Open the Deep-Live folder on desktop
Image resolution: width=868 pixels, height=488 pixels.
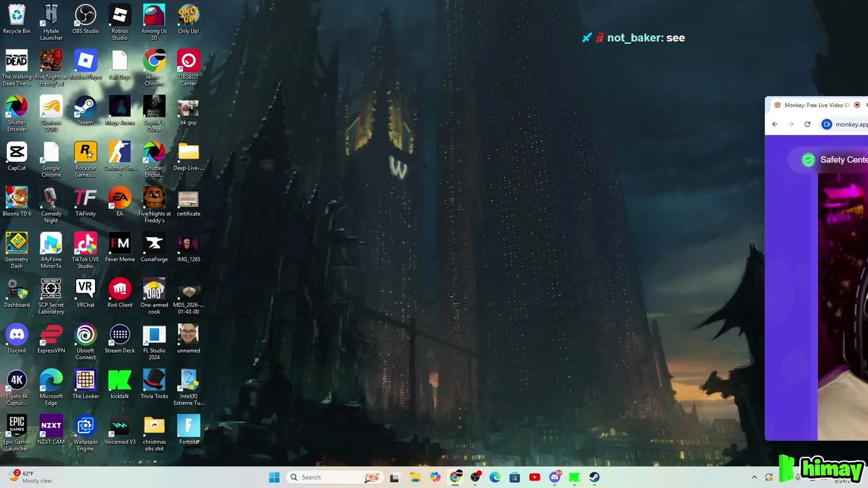pos(189,155)
